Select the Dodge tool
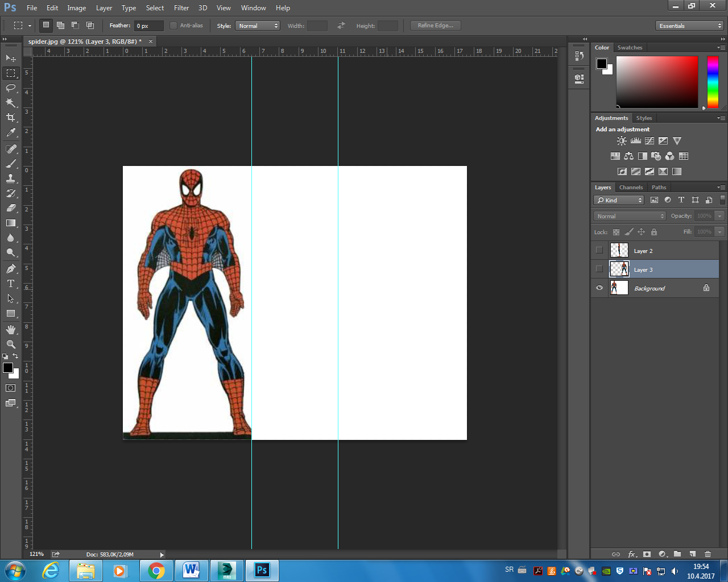This screenshot has height=582, width=728. [11, 252]
